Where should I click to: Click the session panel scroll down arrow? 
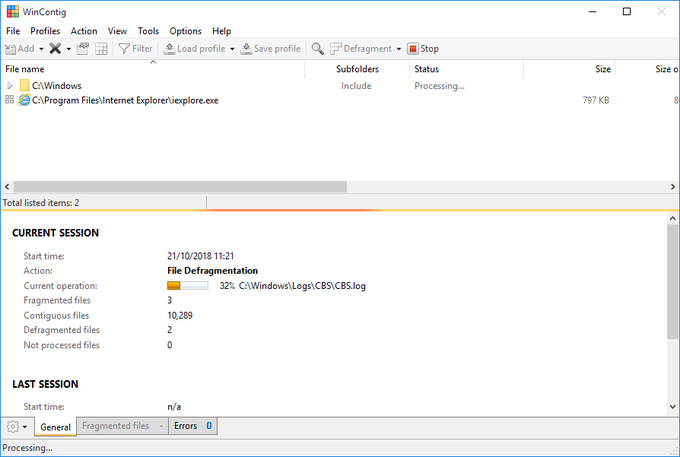pyautogui.click(x=673, y=407)
